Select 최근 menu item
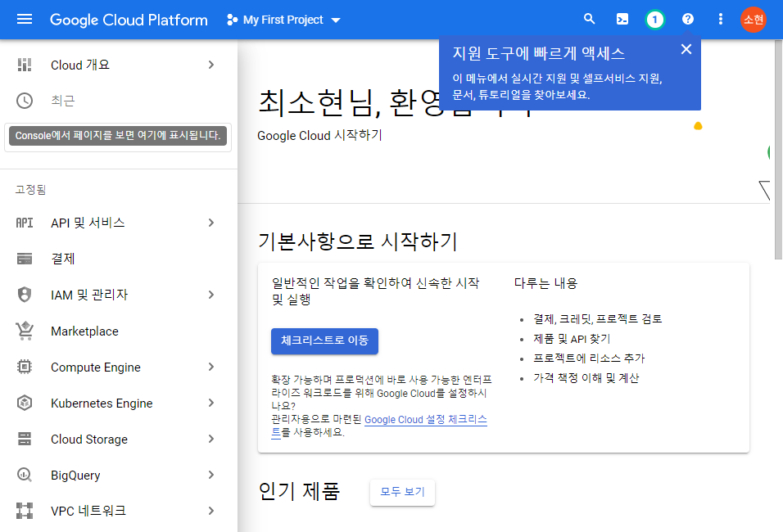The image size is (783, 532). coord(118,101)
